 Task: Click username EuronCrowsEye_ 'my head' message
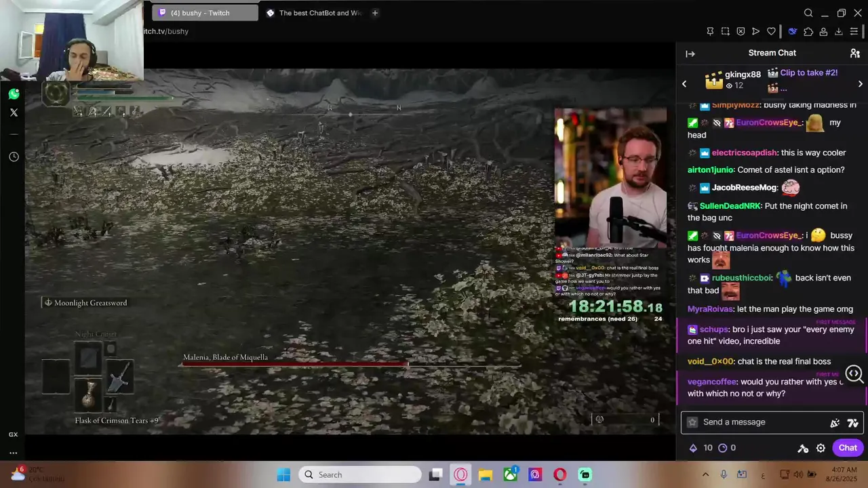tap(769, 123)
